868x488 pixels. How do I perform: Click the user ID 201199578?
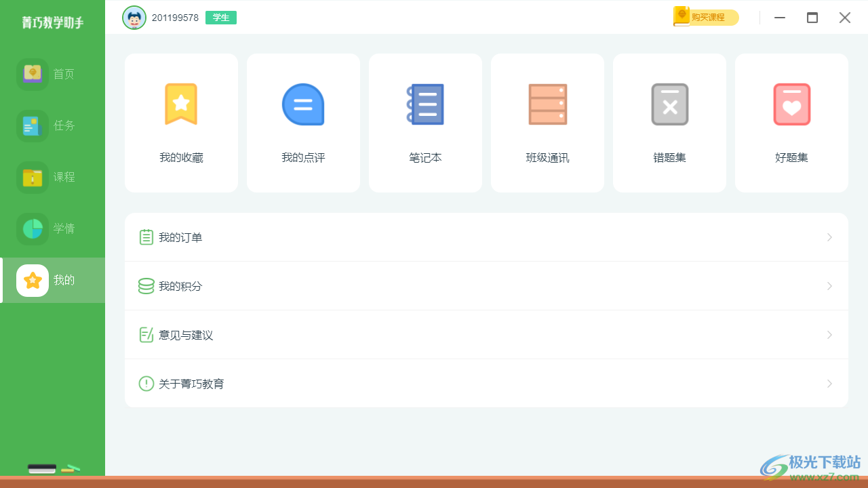(x=175, y=18)
